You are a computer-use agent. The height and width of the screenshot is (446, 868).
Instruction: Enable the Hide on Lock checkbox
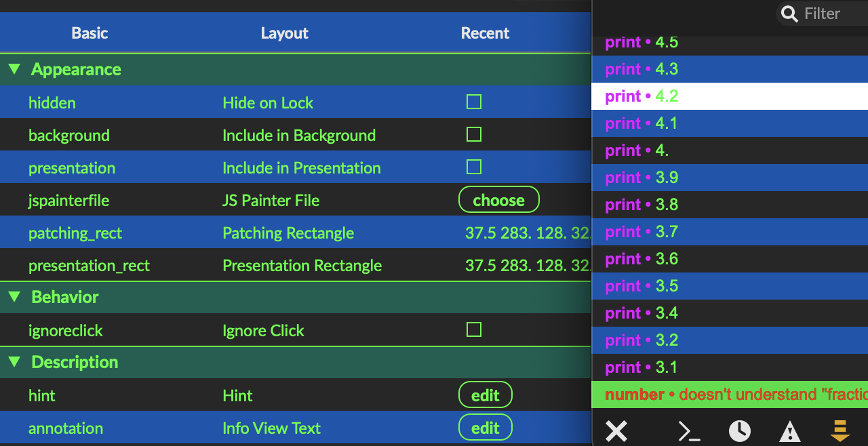tap(474, 102)
